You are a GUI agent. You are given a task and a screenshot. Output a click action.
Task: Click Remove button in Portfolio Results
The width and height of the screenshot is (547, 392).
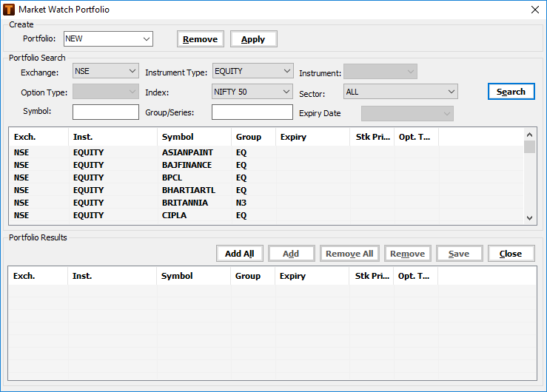[407, 254]
